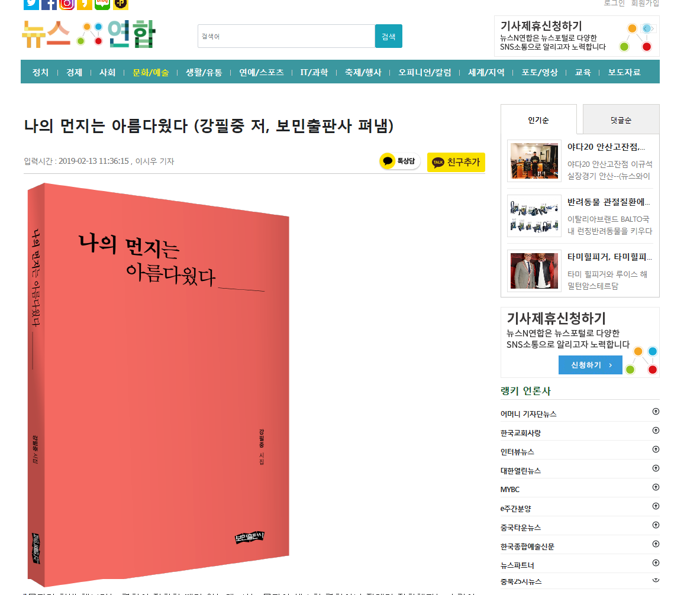Expand the 한국교회사랑 arrow icon
This screenshot has height=595, width=700.
656,431
